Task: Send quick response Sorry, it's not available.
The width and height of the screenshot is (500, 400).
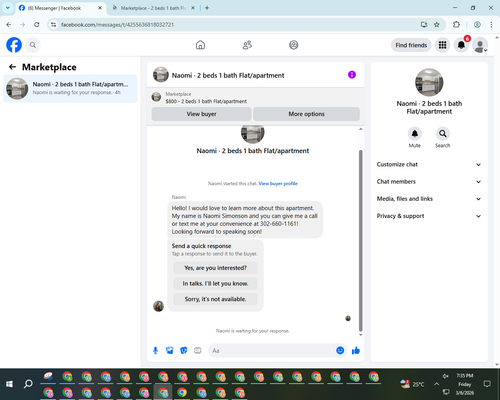Action: (x=215, y=299)
